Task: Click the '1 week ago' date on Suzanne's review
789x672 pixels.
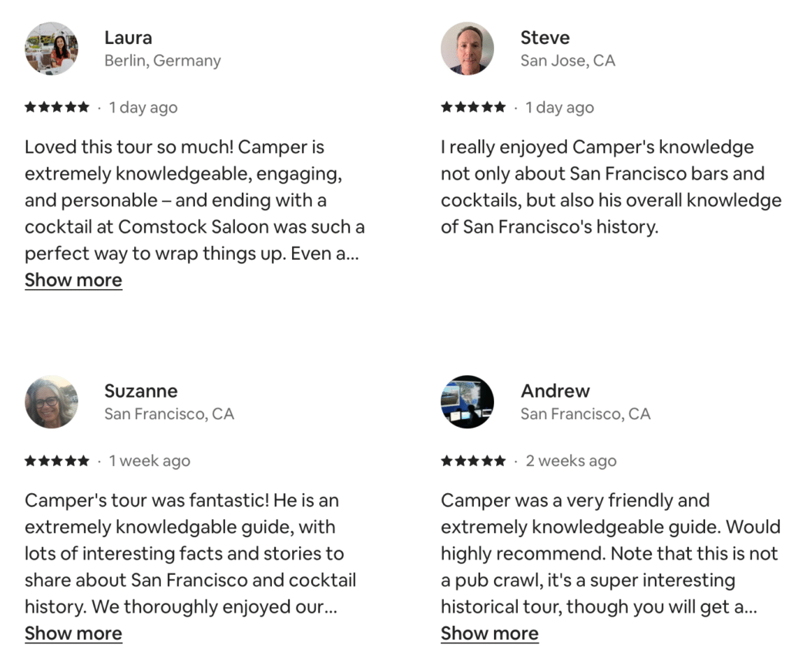Action: 149,461
